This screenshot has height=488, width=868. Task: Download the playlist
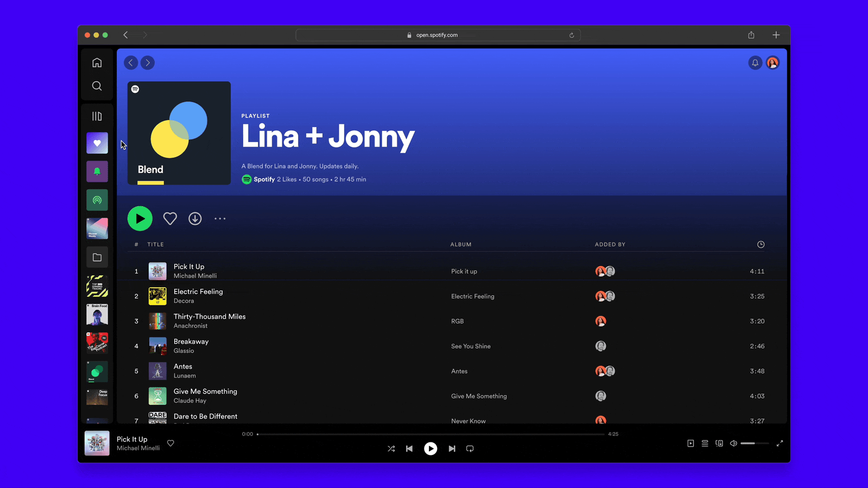(x=195, y=219)
